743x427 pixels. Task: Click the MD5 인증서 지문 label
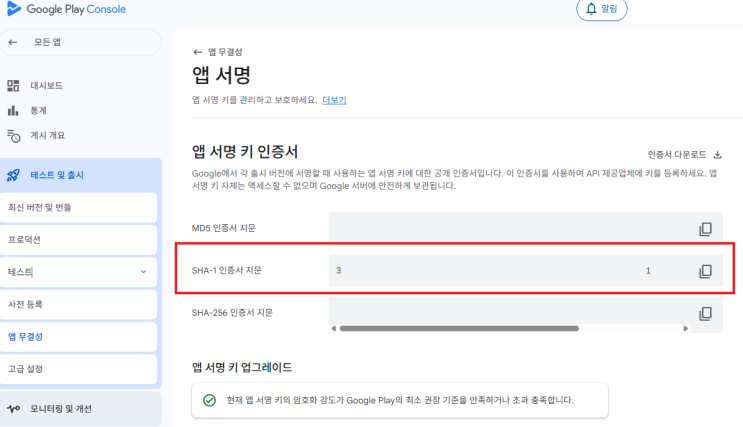tap(224, 228)
